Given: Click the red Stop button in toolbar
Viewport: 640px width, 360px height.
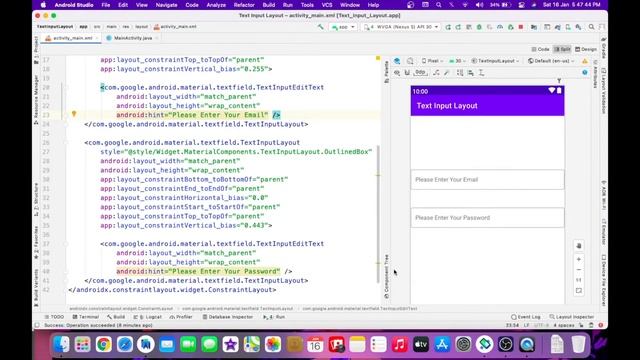Looking at the screenshot, I should (x=521, y=27).
